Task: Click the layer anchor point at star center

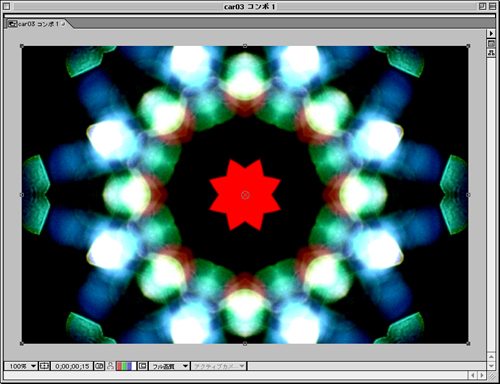Action: coord(245,195)
